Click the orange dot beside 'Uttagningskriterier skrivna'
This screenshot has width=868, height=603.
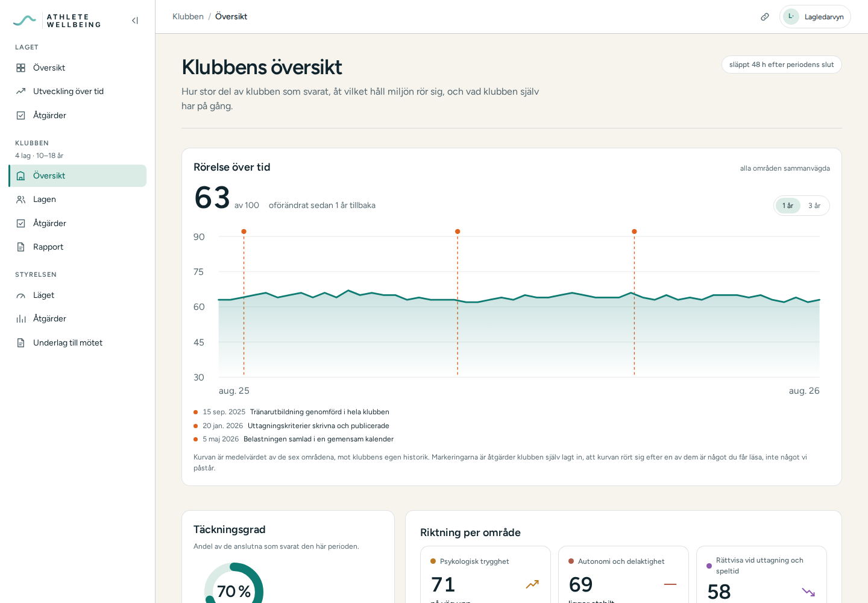point(196,426)
